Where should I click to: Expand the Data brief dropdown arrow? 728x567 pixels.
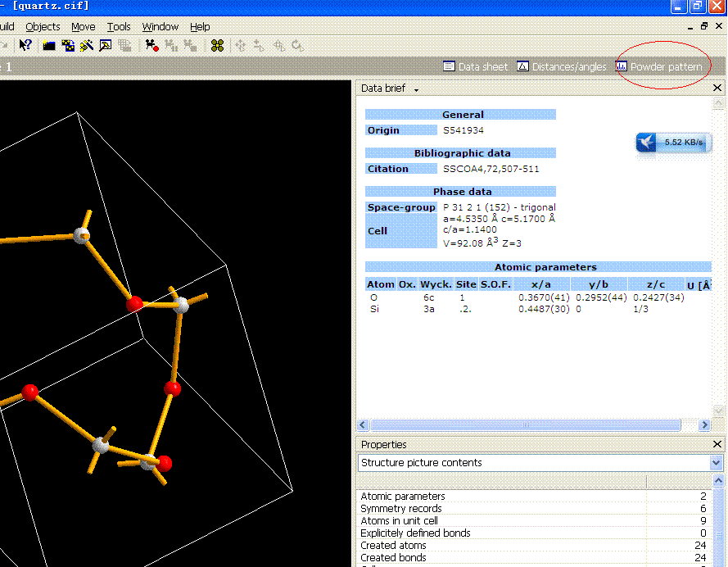(x=416, y=88)
